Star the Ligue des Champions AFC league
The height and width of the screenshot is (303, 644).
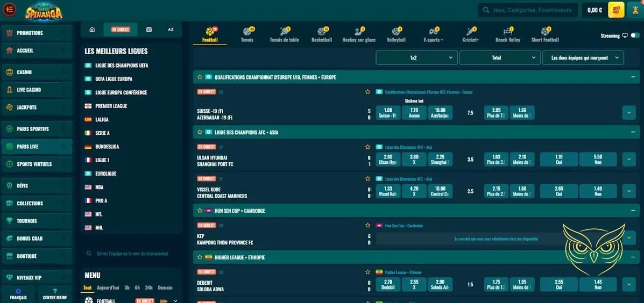point(200,132)
